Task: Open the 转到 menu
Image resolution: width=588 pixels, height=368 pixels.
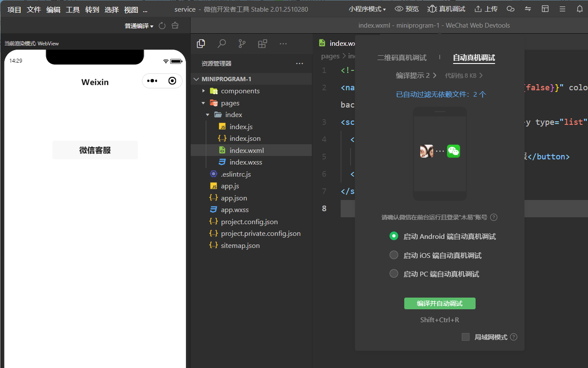Action: point(92,10)
